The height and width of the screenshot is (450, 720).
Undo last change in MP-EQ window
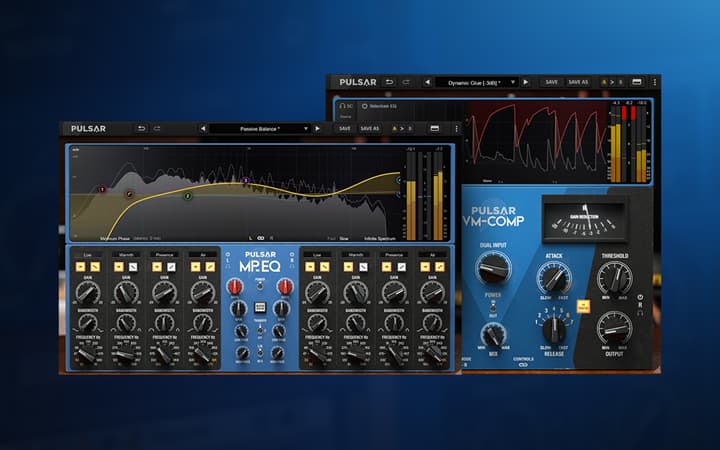pos(141,129)
